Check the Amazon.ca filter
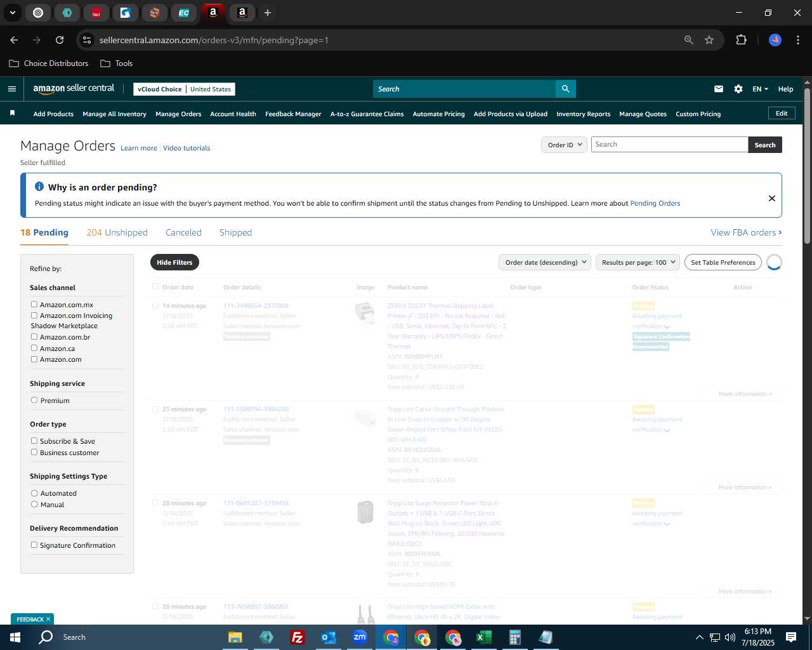Screen dimensions: 812x650 point(34,348)
